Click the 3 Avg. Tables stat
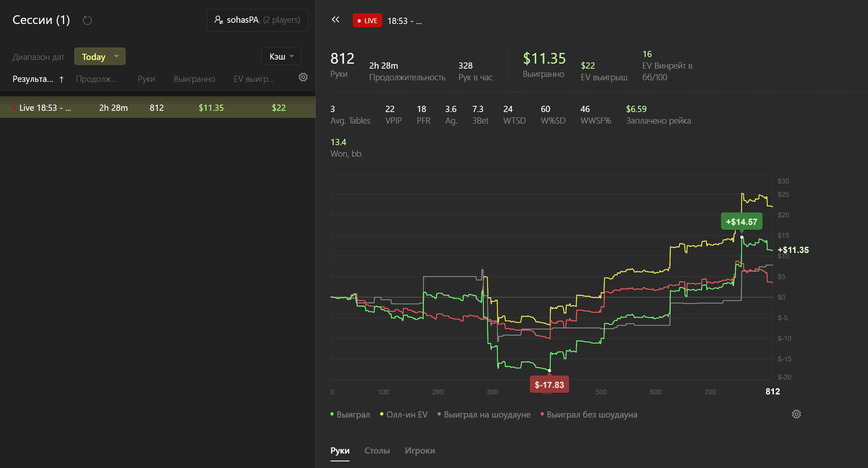The width and height of the screenshot is (868, 468). click(350, 115)
